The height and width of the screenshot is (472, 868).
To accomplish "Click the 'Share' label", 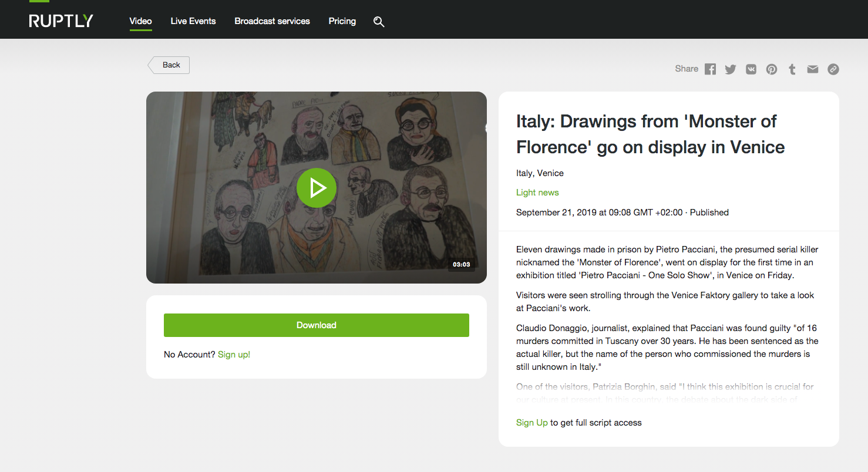I will (687, 69).
